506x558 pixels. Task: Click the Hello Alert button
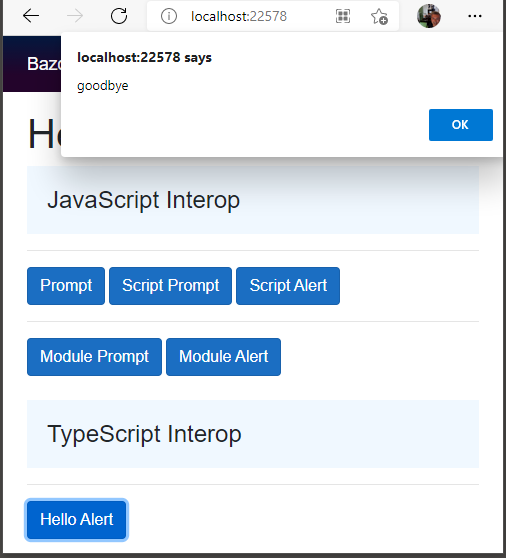[77, 520]
